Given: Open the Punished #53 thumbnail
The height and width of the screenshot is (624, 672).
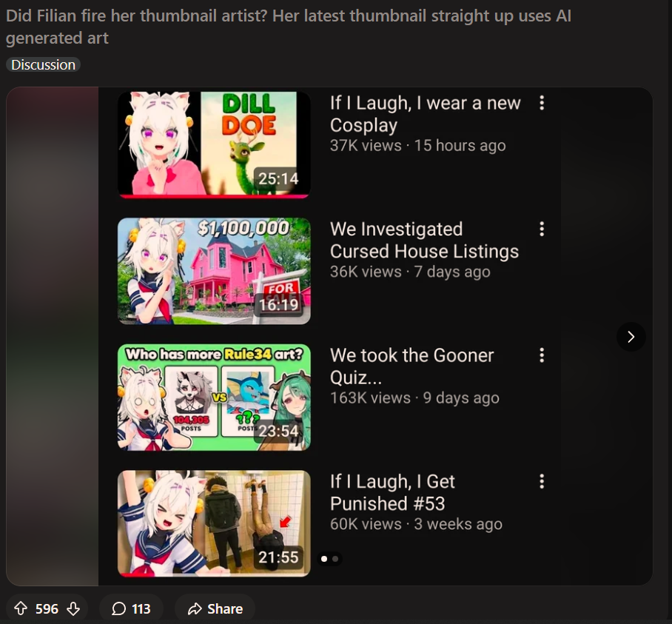Looking at the screenshot, I should coord(214,523).
